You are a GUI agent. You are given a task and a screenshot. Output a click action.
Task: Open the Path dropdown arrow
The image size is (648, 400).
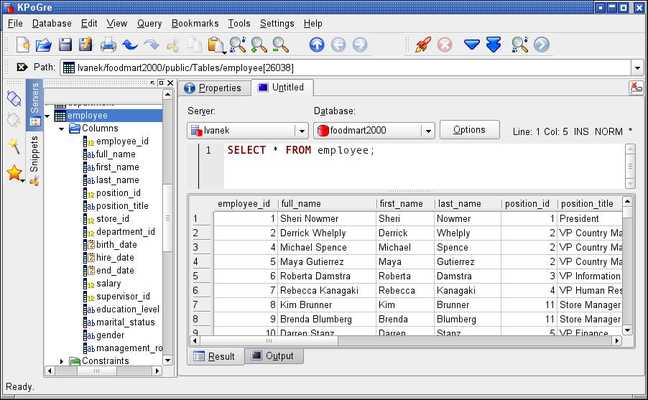click(637, 68)
